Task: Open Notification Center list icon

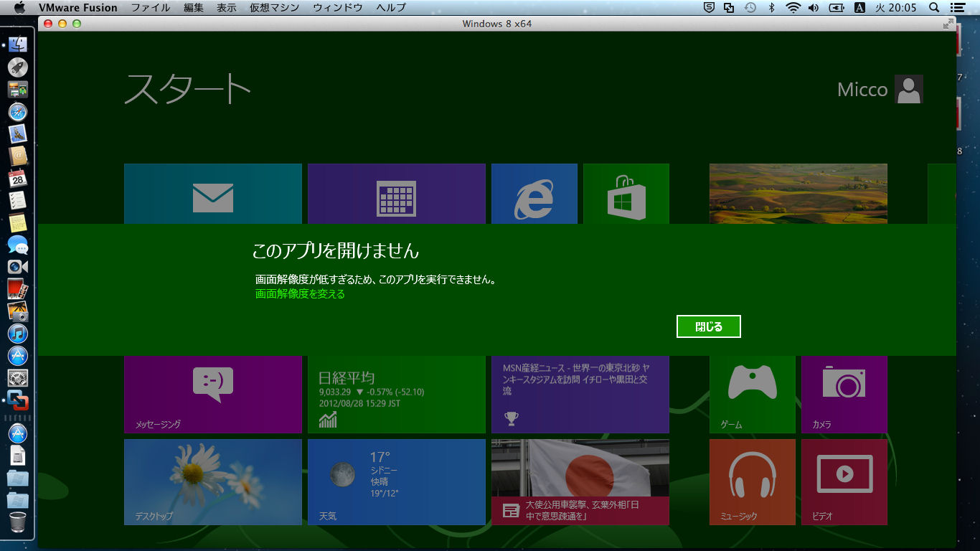Action: [x=957, y=7]
